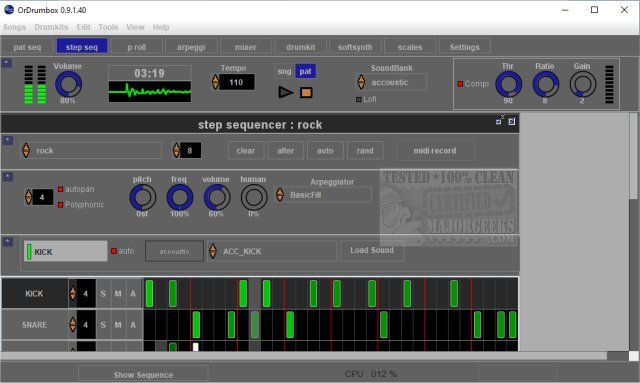
Task: Click the Show Sequence button
Action: pos(143,374)
